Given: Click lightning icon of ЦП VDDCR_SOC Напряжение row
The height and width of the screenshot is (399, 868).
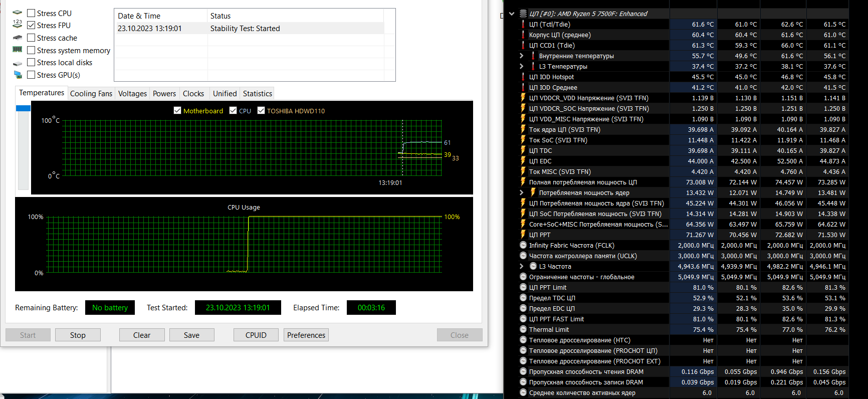Looking at the screenshot, I should tap(523, 108).
